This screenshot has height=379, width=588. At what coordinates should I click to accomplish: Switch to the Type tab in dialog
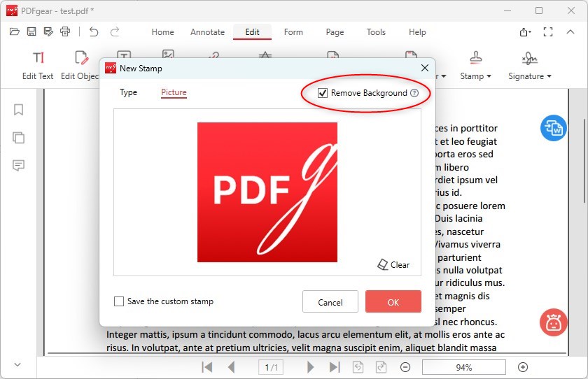[128, 92]
